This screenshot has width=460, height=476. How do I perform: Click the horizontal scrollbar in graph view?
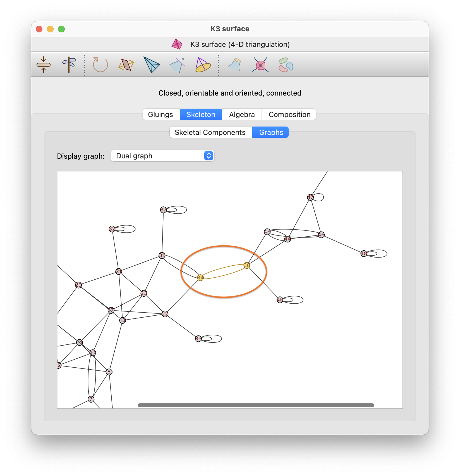click(x=256, y=405)
